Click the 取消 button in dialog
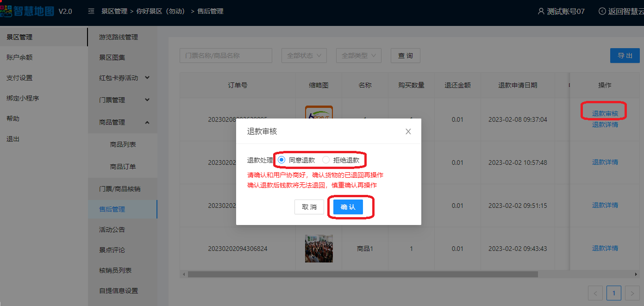Viewport: 644px width, 306px height. point(309,207)
